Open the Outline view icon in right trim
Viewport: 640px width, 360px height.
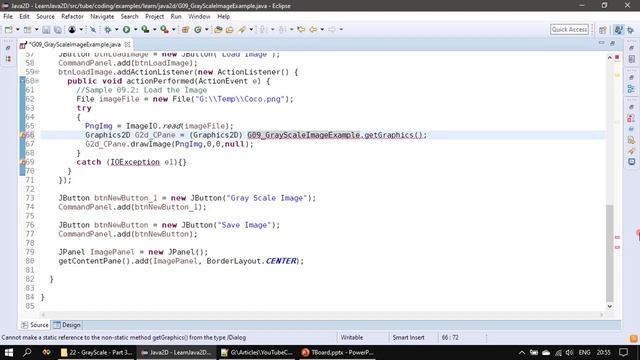tap(631, 89)
